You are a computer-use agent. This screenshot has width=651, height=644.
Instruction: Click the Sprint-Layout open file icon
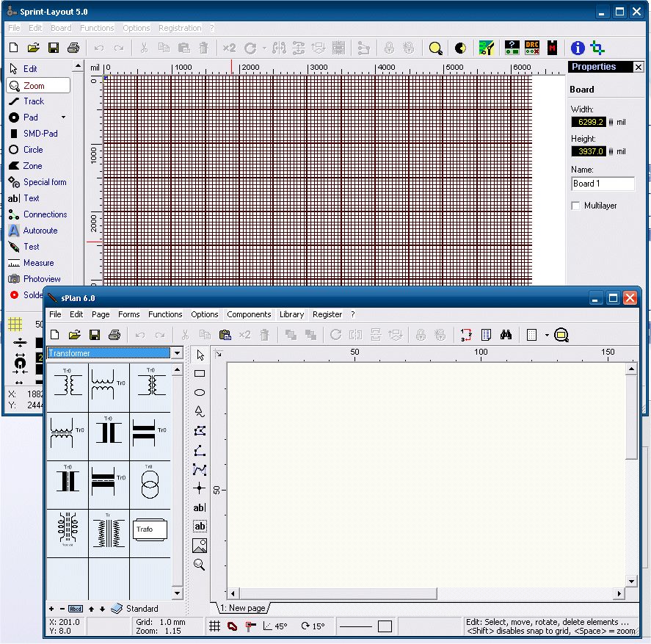[x=34, y=48]
